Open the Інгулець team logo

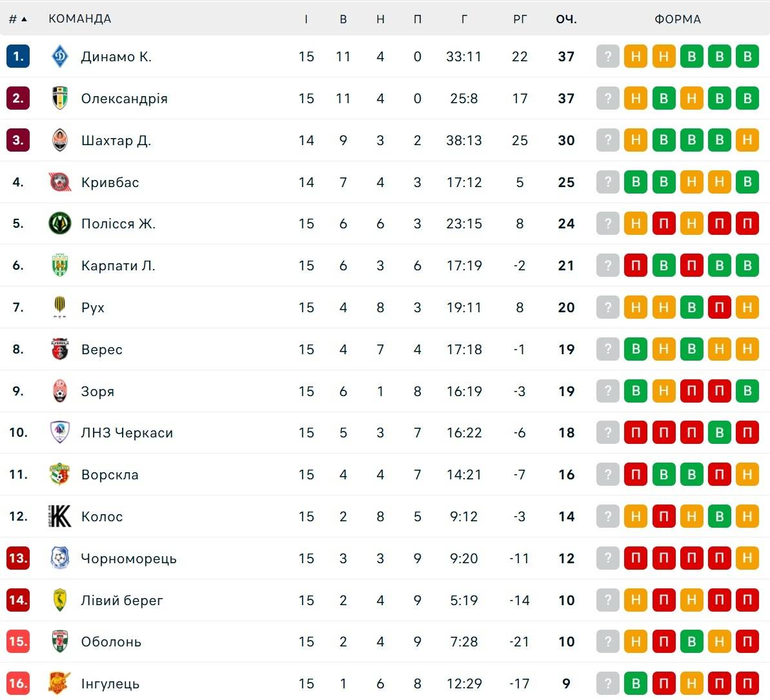click(x=60, y=683)
